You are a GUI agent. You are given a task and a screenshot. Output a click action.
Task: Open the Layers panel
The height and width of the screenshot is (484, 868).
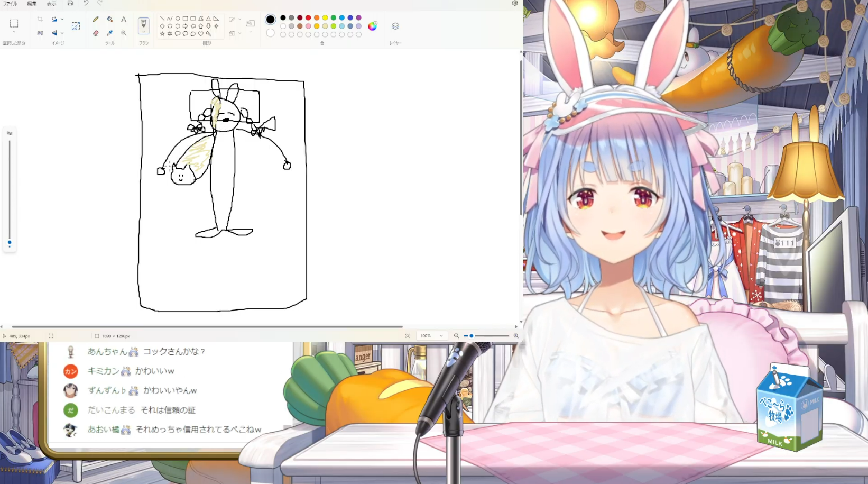click(x=395, y=26)
